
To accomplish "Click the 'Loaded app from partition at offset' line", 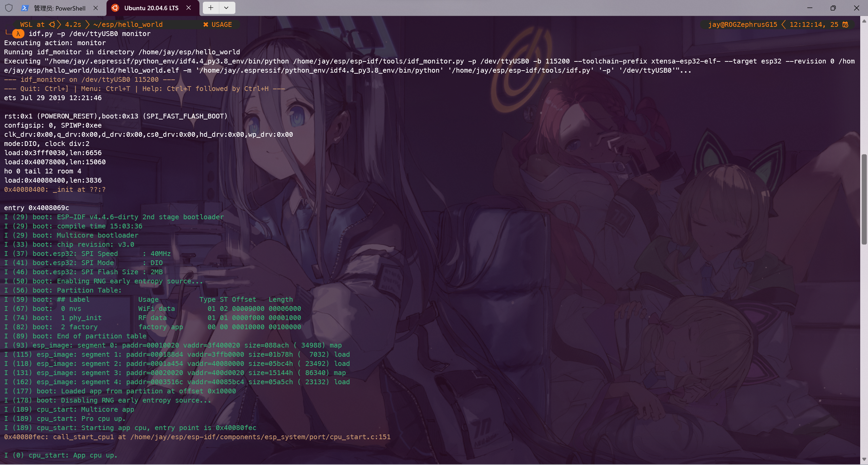I will pyautogui.click(x=120, y=391).
